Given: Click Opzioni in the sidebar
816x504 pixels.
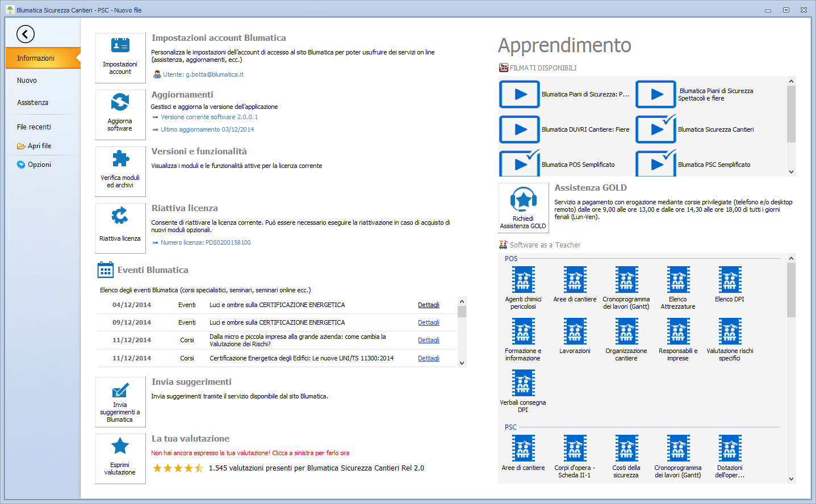Looking at the screenshot, I should (39, 165).
